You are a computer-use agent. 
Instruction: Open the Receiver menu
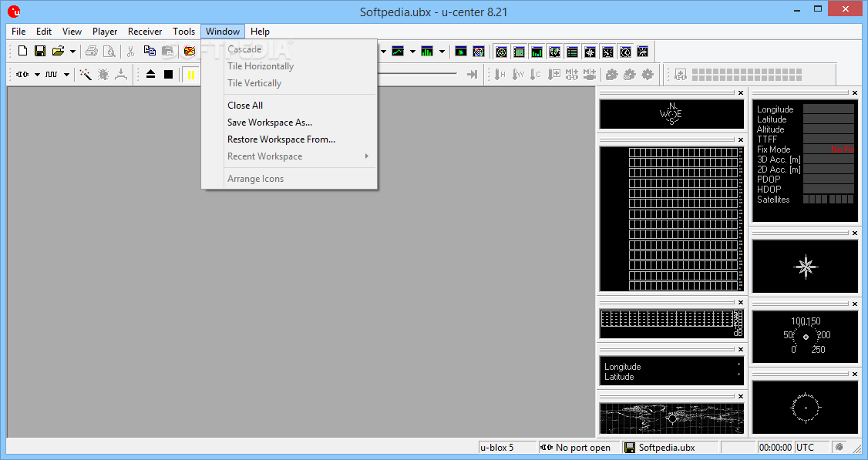pyautogui.click(x=145, y=32)
